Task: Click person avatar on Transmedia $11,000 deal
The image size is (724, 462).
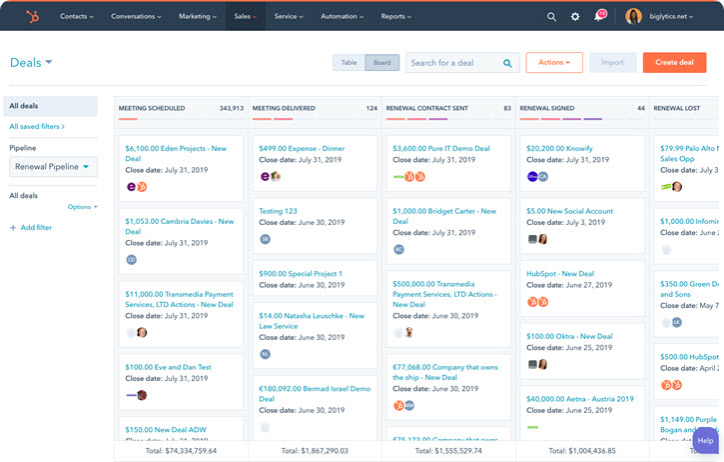Action: click(142, 332)
